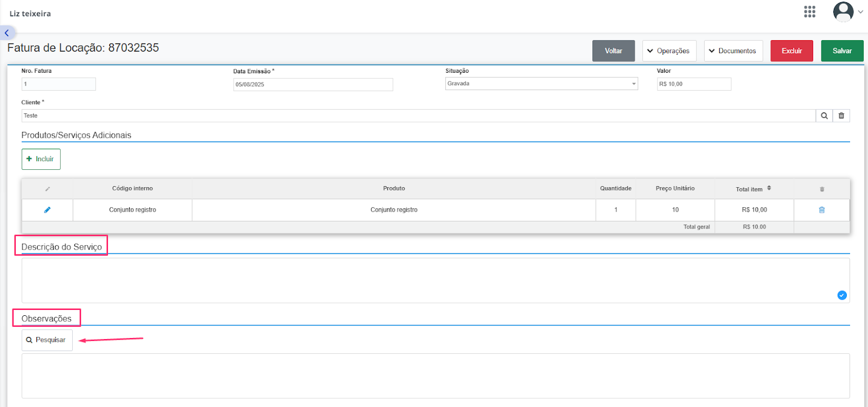Viewport: 868px width, 407px height.
Task: Click the red Excluir button
Action: coord(792,51)
